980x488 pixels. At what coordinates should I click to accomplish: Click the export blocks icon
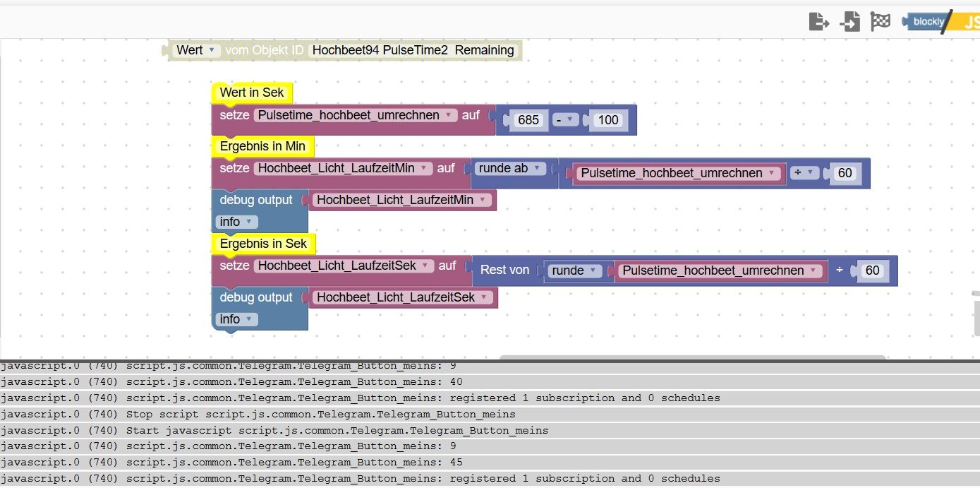(818, 21)
